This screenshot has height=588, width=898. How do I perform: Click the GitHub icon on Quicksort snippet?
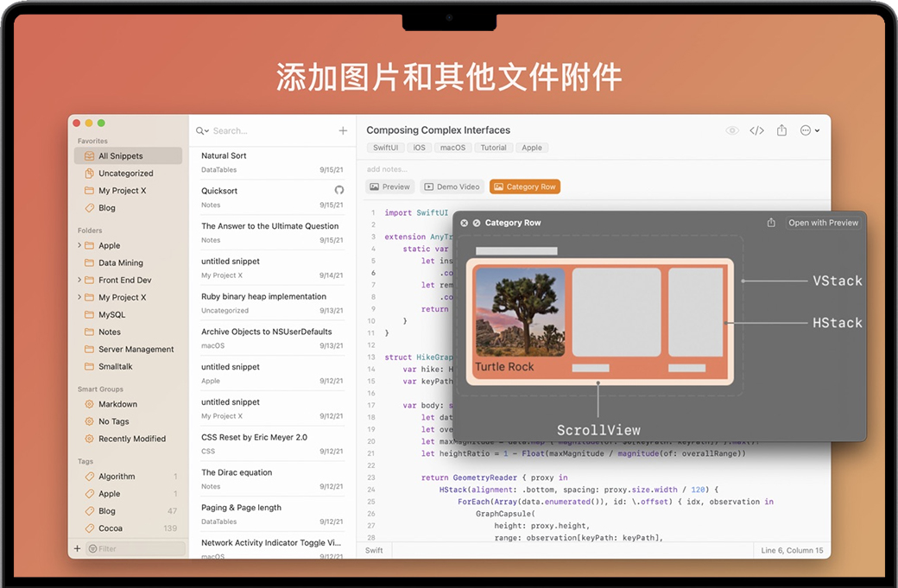point(339,190)
